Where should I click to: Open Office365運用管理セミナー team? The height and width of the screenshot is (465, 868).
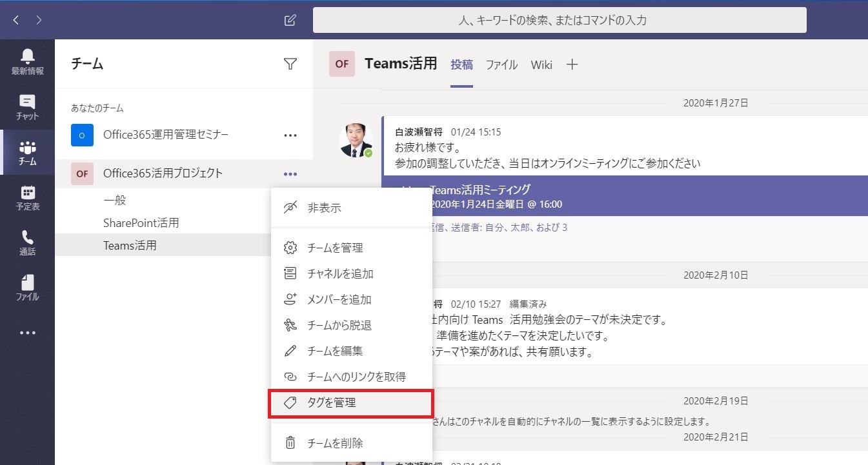[166, 135]
